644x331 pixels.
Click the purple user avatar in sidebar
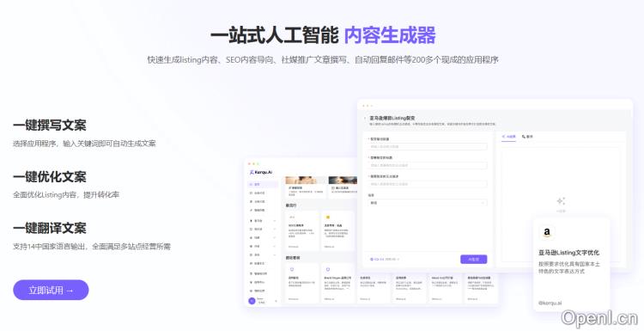252,301
